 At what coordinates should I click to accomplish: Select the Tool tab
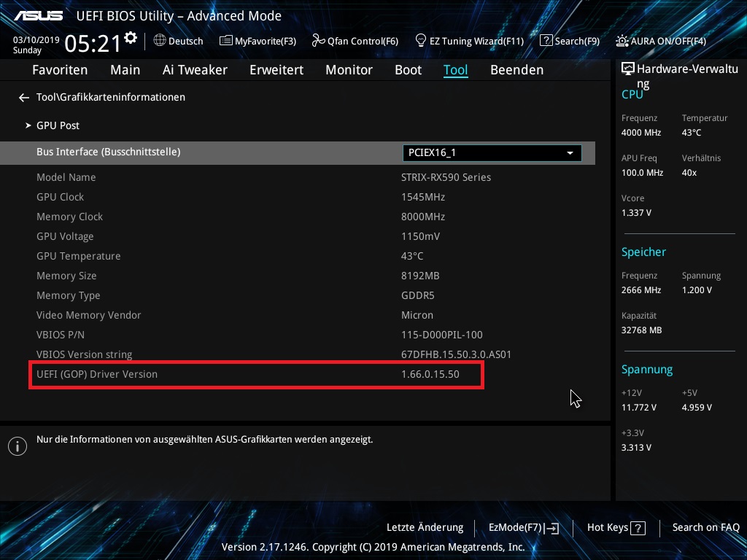tap(455, 70)
